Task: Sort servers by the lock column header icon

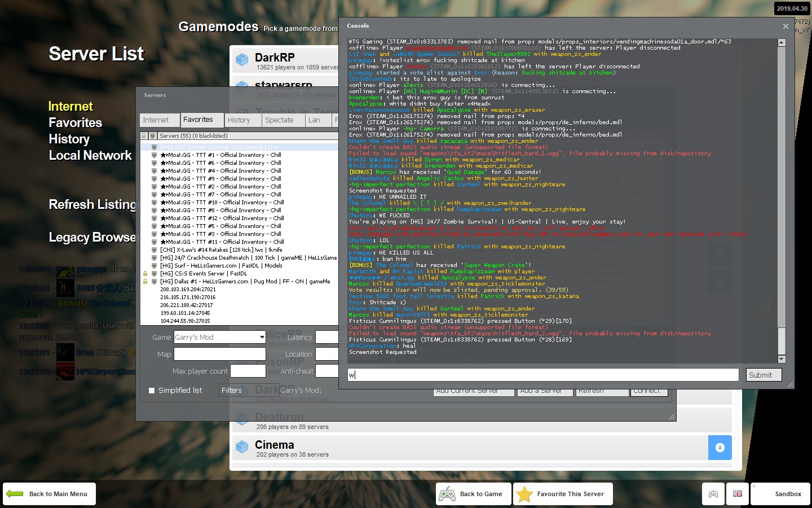Action: (144, 136)
